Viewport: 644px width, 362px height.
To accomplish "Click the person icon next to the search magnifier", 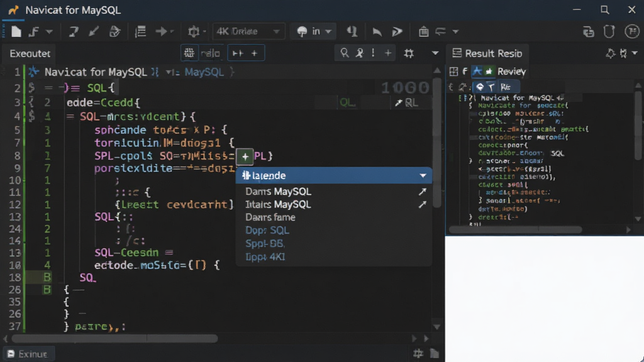I will click(x=360, y=53).
